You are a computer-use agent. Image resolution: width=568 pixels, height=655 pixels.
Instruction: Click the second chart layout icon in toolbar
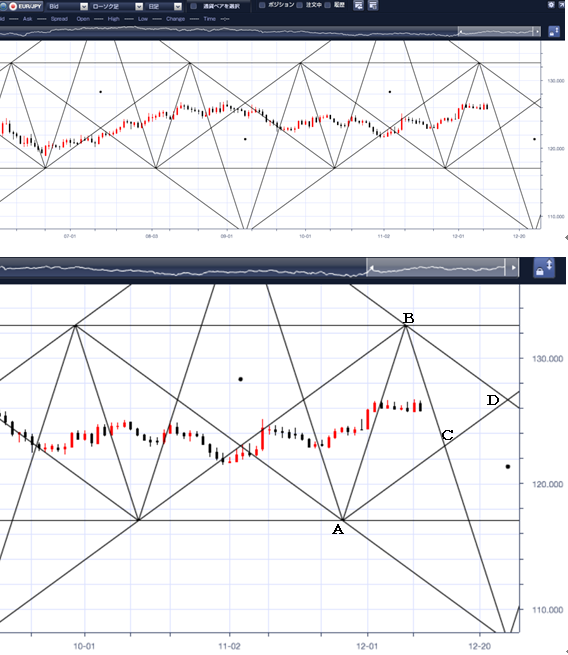click(373, 5)
